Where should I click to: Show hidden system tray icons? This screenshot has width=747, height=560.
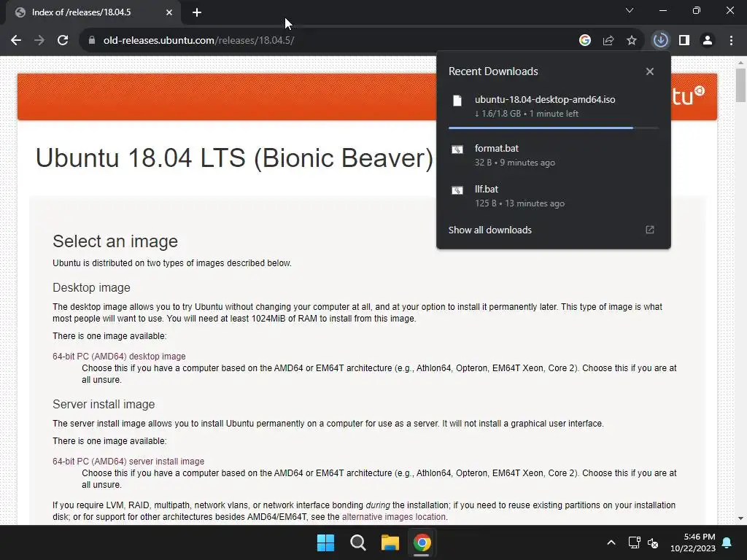[x=611, y=542]
